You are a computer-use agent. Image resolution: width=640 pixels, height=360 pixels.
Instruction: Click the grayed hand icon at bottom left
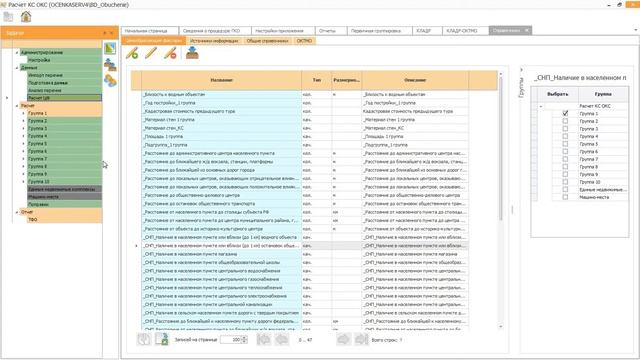(x=144, y=339)
